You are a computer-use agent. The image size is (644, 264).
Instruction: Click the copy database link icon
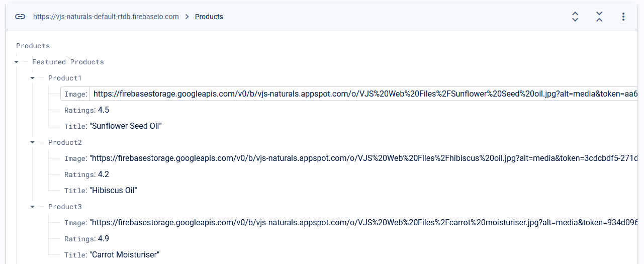[20, 17]
